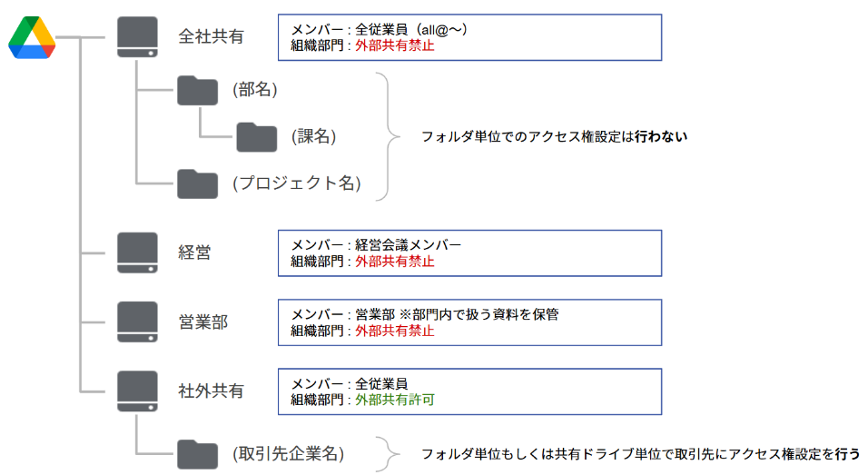Click the 経営会議メンバー member box

[x=470, y=253]
